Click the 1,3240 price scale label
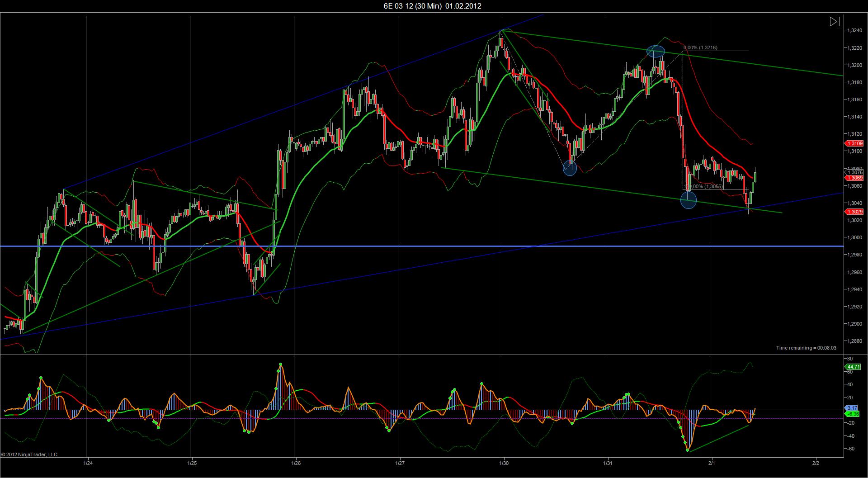The image size is (868, 478). (x=855, y=31)
